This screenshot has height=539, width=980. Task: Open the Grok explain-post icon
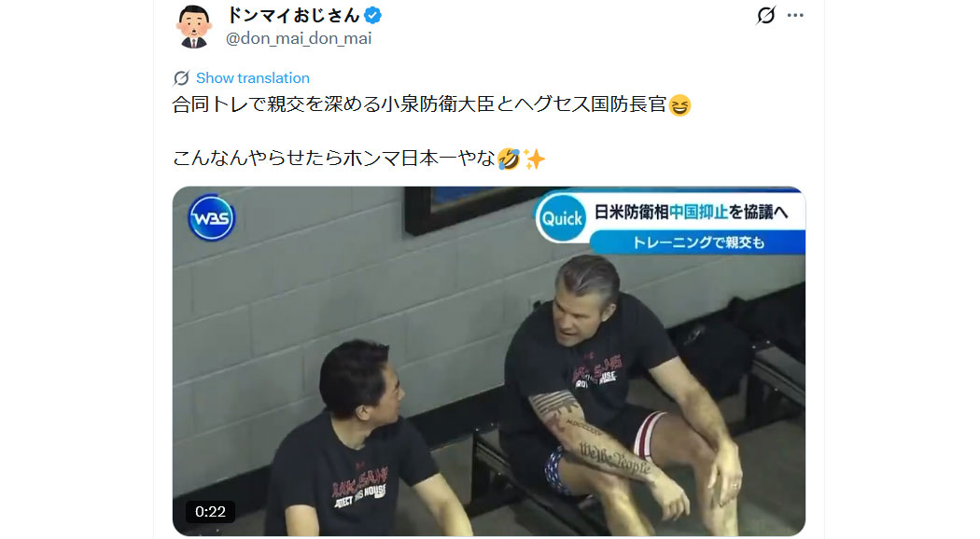765,15
